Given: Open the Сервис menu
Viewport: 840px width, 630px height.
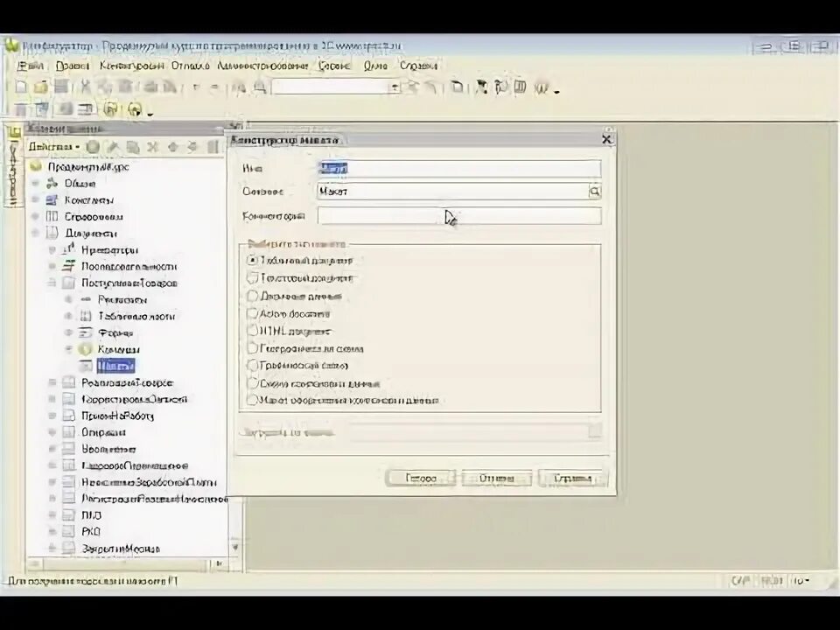Looking at the screenshot, I should 334,66.
